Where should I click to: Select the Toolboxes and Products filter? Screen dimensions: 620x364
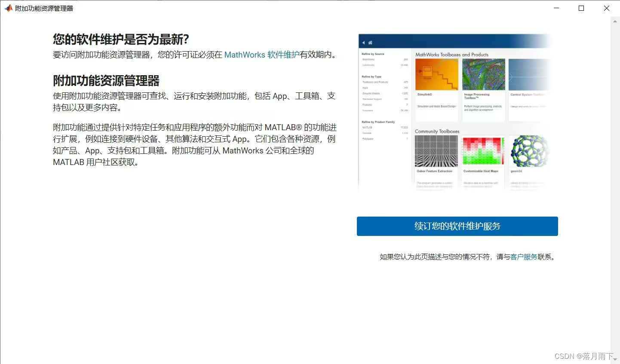[375, 82]
